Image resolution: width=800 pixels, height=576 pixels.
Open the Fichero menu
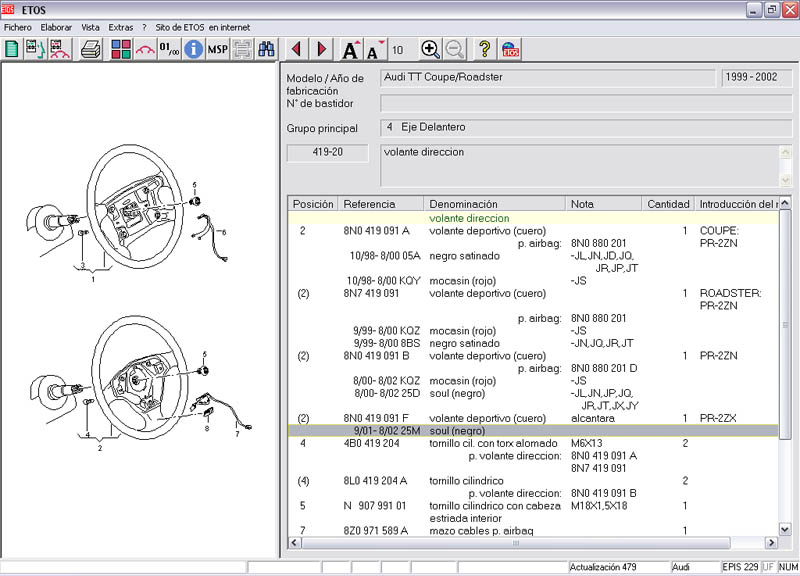pyautogui.click(x=18, y=28)
